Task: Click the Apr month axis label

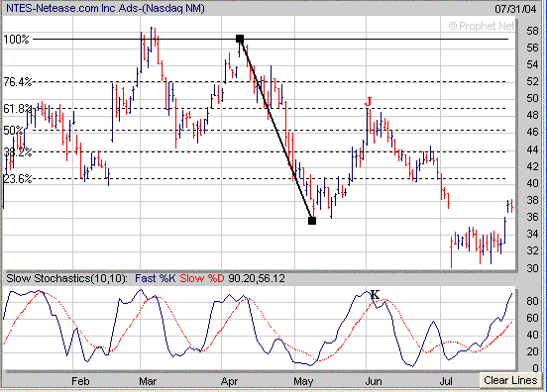Action: (x=229, y=381)
